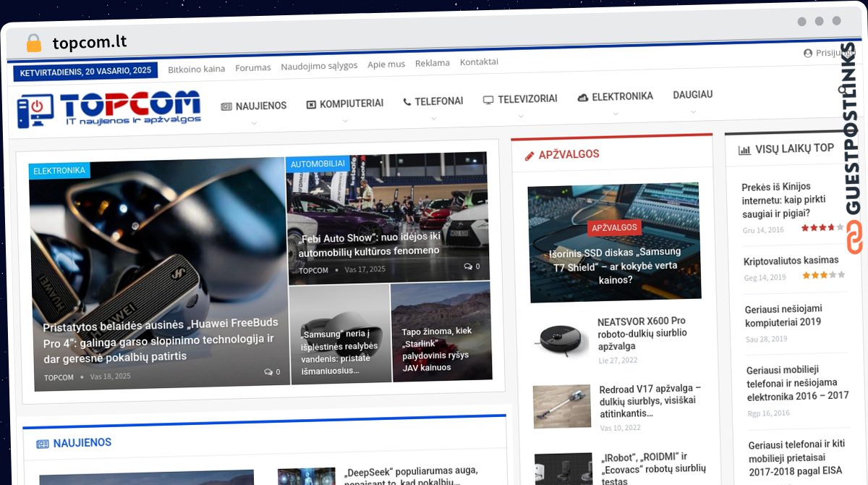The height and width of the screenshot is (485, 868).
Task: Open the Redroad V17 apžvalga link
Action: coord(650,401)
